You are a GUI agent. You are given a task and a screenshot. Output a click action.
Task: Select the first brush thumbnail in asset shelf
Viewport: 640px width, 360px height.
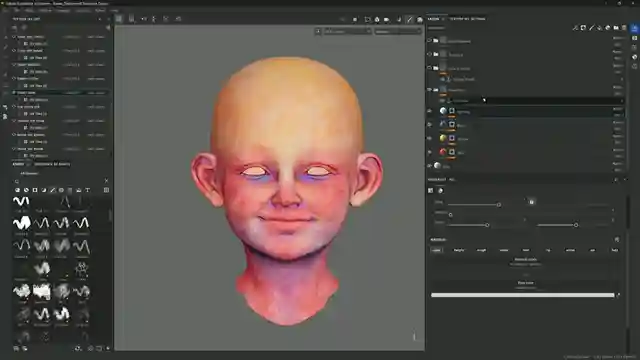pyautogui.click(x=21, y=201)
